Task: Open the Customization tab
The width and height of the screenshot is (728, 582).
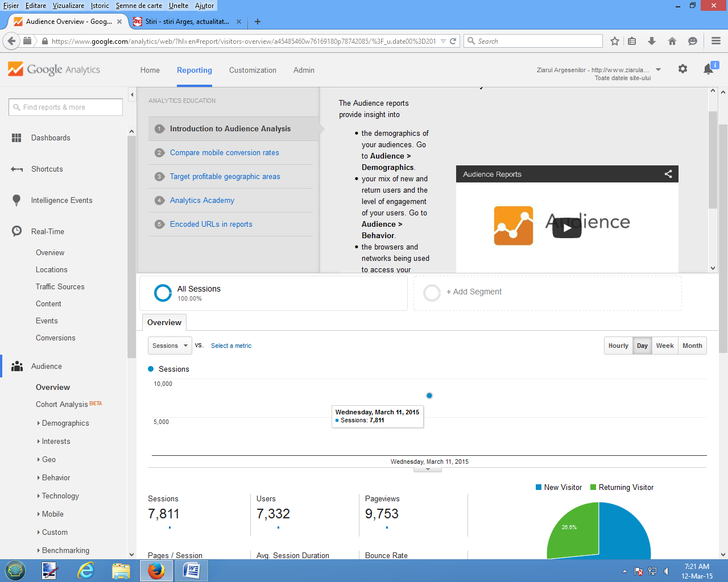Action: click(x=253, y=70)
